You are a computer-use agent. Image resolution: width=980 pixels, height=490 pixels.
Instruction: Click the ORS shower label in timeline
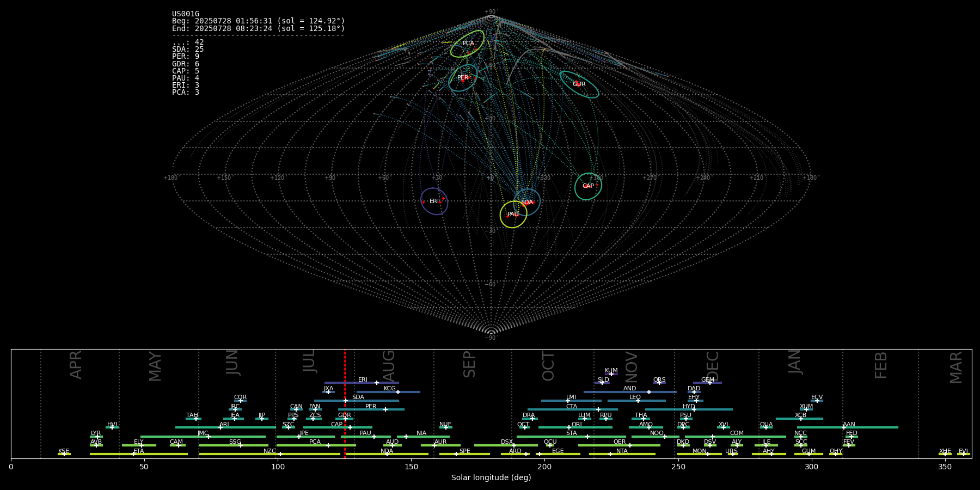click(659, 379)
